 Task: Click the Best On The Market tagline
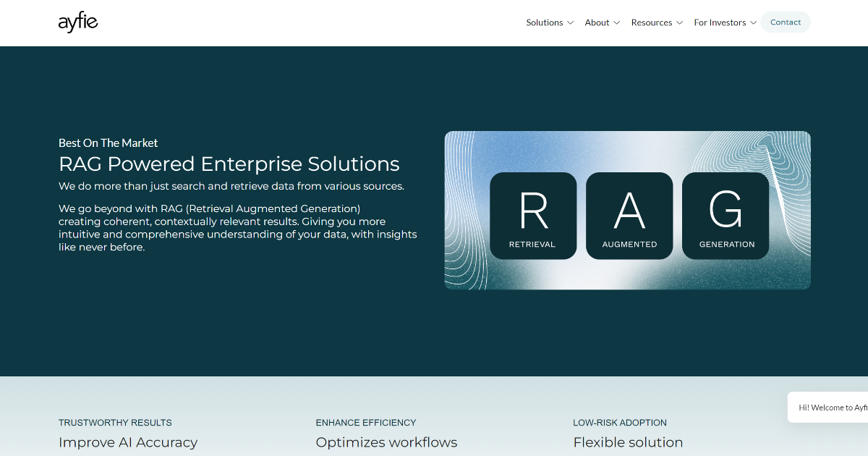click(x=108, y=143)
